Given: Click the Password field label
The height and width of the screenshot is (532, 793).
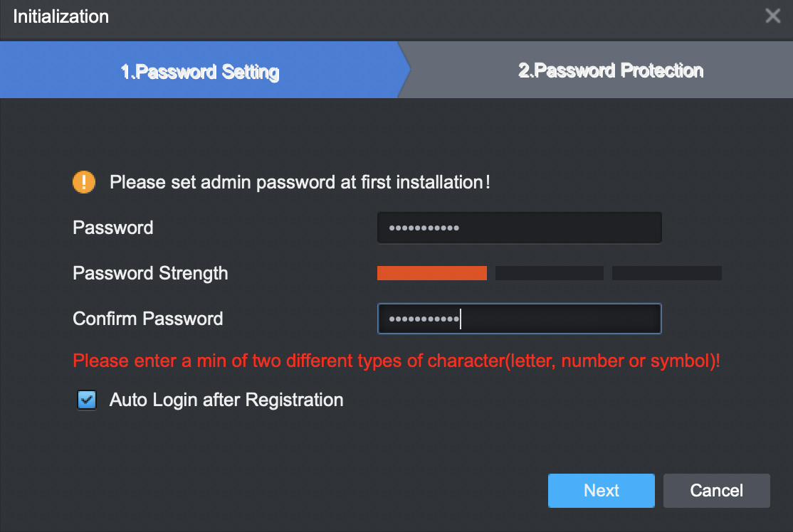Looking at the screenshot, I should point(113,228).
